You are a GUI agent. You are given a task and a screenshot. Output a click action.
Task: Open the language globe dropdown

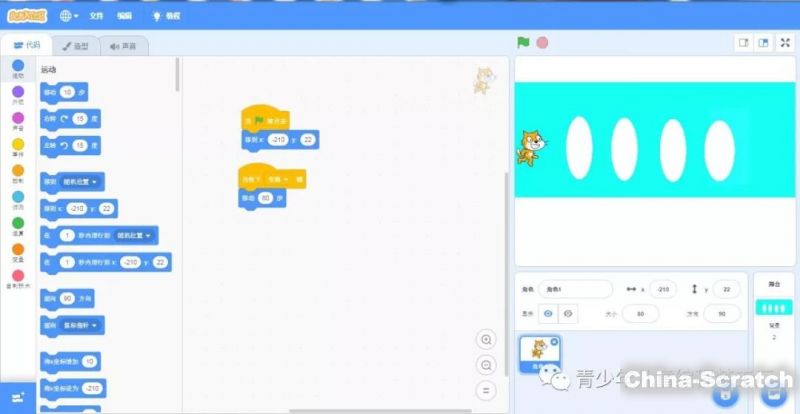click(x=70, y=16)
